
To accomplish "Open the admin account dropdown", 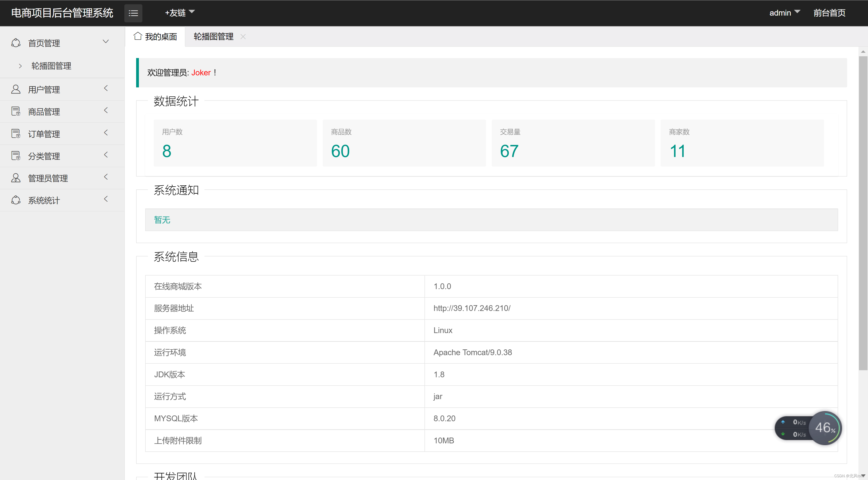I will 784,13.
